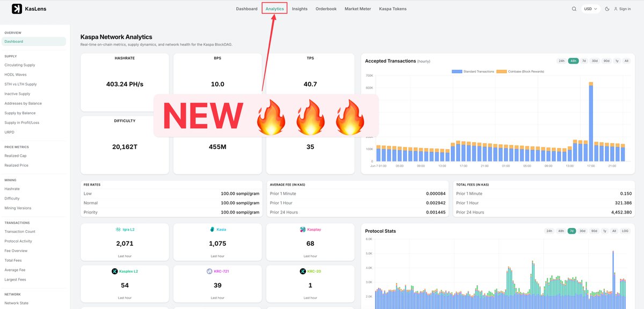The width and height of the screenshot is (644, 309).
Task: Open Transaction Count in sidebar
Action: pyautogui.click(x=20, y=232)
